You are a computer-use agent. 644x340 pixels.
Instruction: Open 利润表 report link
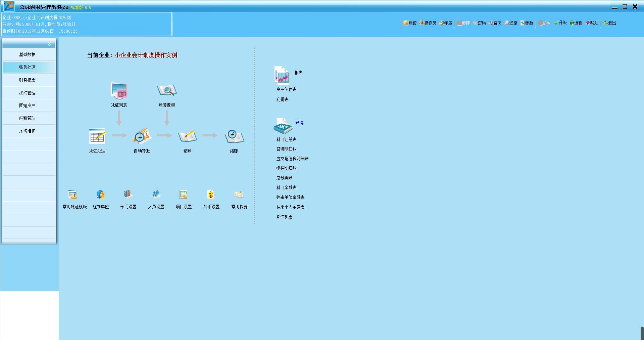(282, 99)
